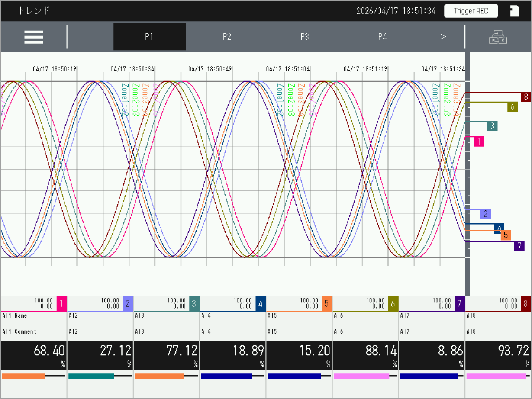The width and height of the screenshot is (532, 399).
Task: Click channel 5 orange color tag
Action: pyautogui.click(x=327, y=304)
